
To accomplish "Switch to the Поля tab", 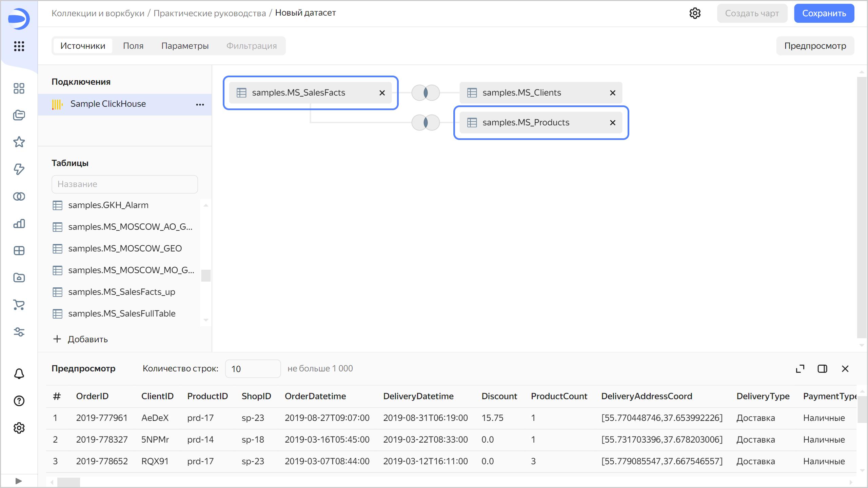I will point(133,46).
